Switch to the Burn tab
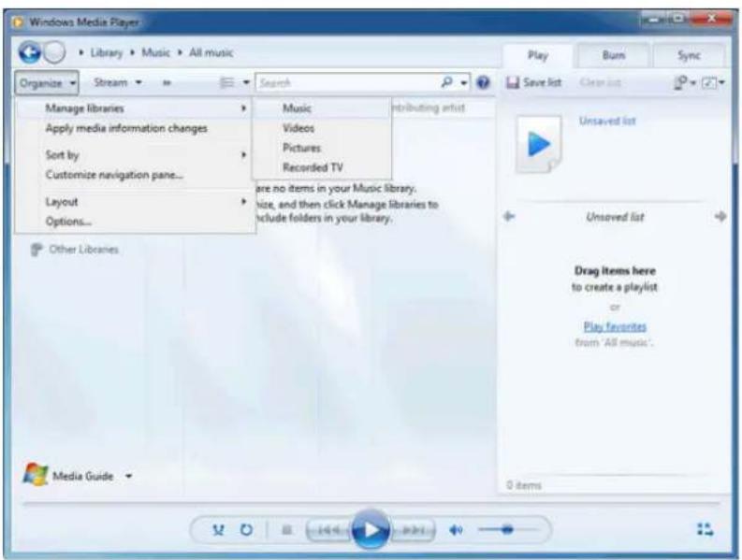742x560 pixels. coord(613,56)
